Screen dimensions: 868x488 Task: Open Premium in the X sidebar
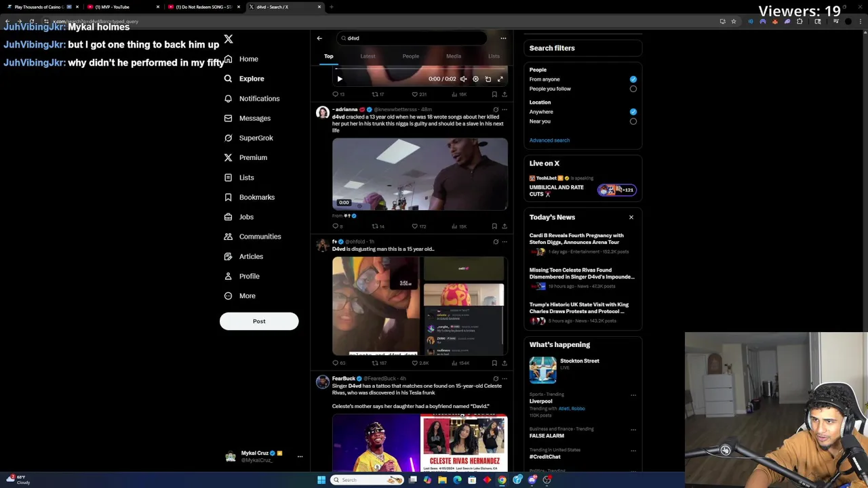[x=245, y=157]
